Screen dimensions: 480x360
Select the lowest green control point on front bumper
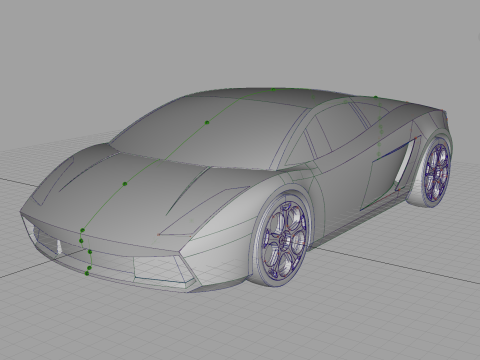click(x=87, y=273)
